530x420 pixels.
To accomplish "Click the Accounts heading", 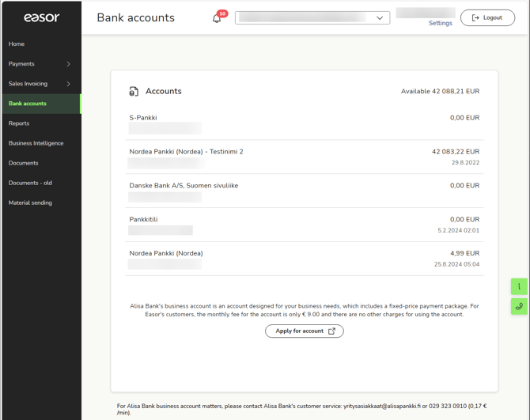I will pyautogui.click(x=164, y=91).
